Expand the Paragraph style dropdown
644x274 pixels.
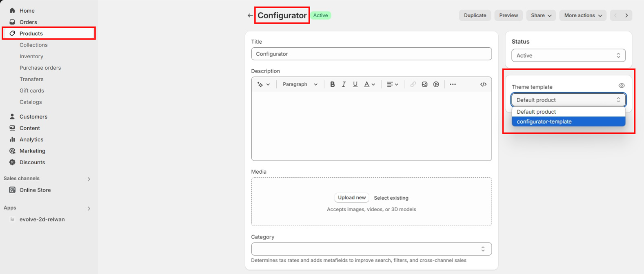(x=300, y=84)
